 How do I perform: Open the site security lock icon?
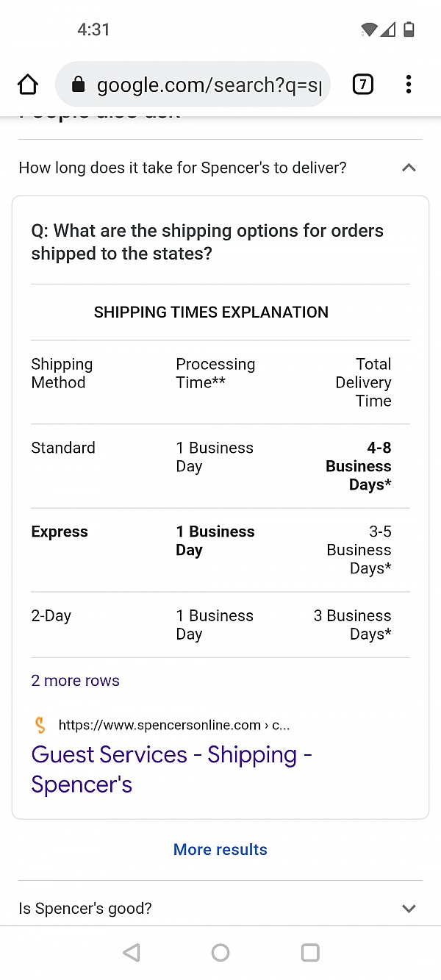pyautogui.click(x=79, y=85)
